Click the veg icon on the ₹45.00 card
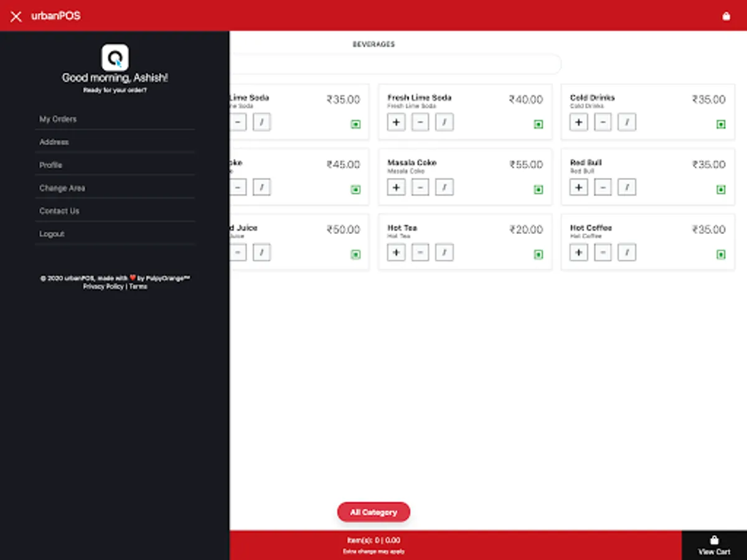Screen dimensions: 747x560 [355, 189]
